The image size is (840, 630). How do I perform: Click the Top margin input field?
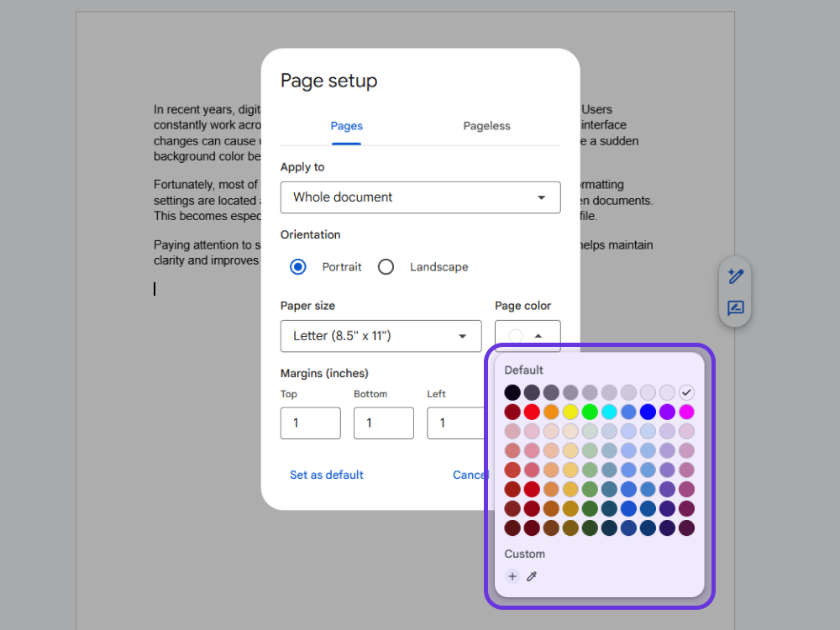coord(310,423)
